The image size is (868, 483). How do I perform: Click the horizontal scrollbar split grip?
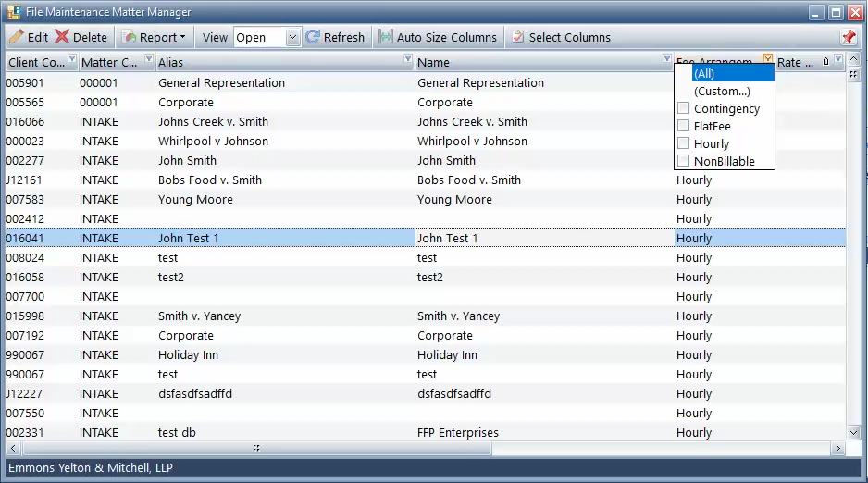[256, 448]
